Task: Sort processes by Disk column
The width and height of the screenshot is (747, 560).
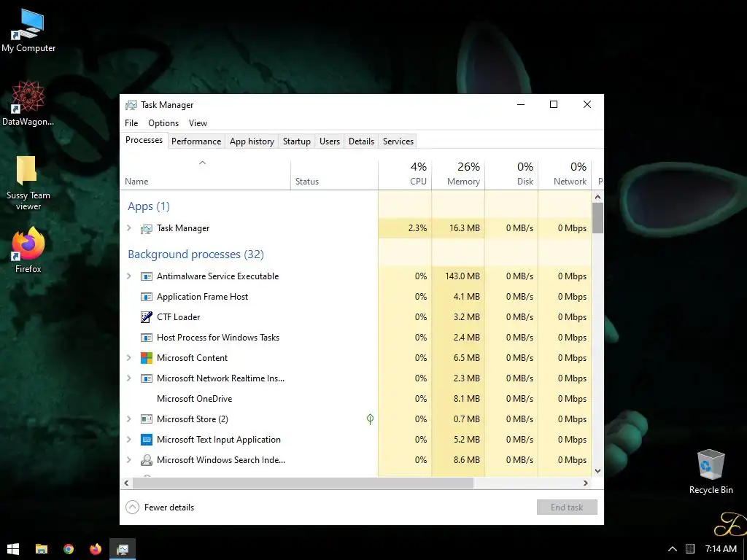Action: [511, 174]
